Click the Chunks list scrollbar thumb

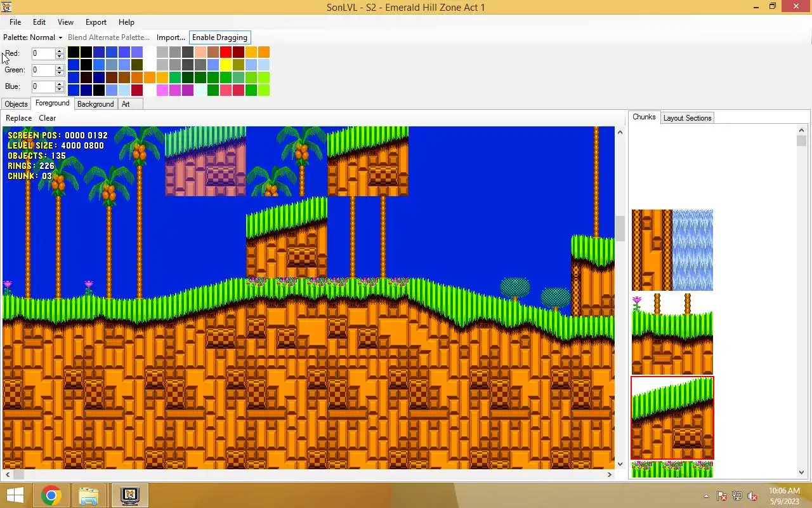(x=802, y=140)
